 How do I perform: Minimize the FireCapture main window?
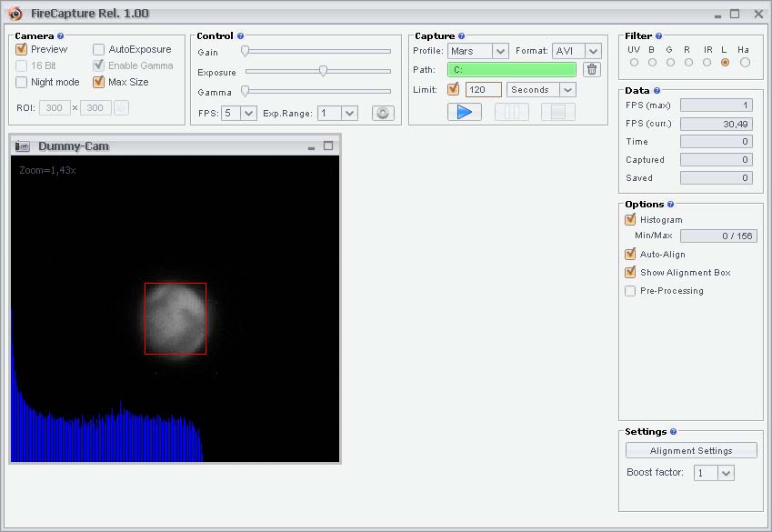click(x=717, y=15)
